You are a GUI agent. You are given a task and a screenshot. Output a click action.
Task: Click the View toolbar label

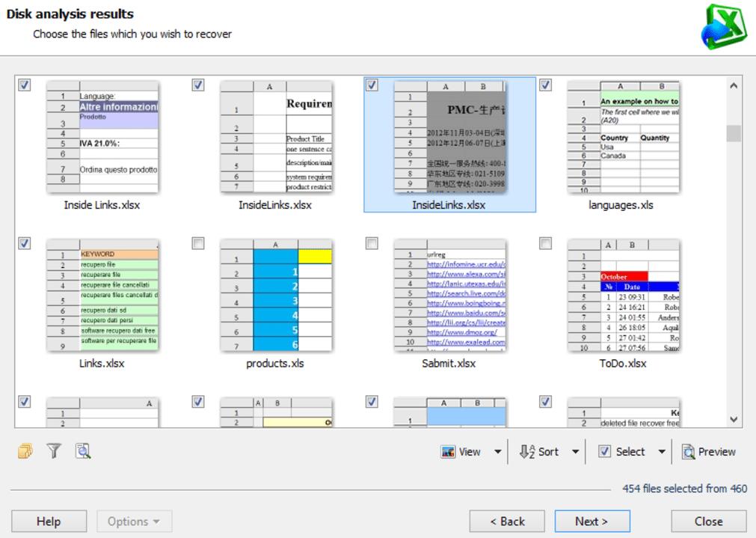(x=470, y=452)
